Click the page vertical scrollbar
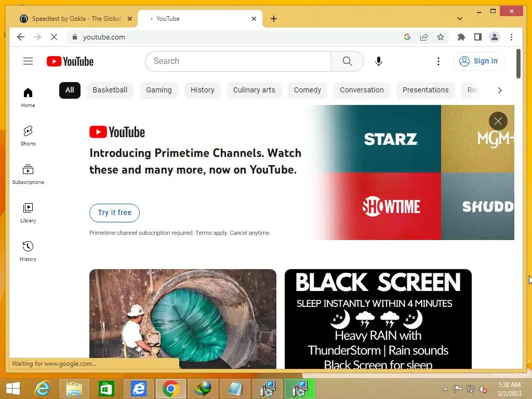Viewport: 532px width, 399px height. pyautogui.click(x=518, y=64)
